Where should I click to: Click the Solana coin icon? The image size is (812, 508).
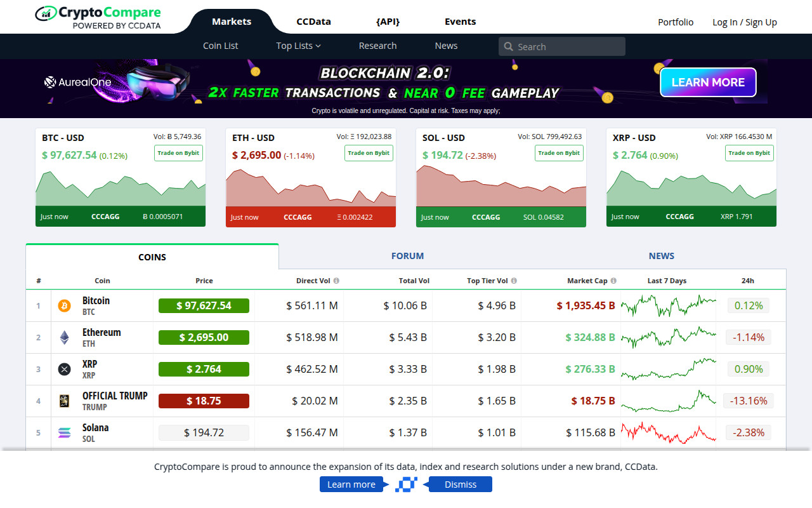click(65, 433)
